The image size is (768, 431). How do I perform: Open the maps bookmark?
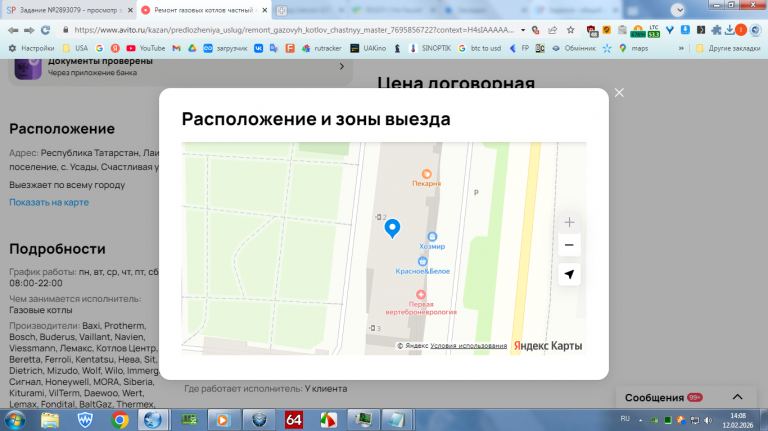point(633,48)
